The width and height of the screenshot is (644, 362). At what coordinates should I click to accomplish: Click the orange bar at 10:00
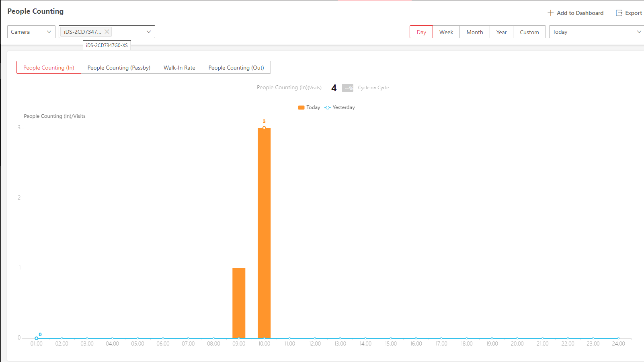pos(264,233)
